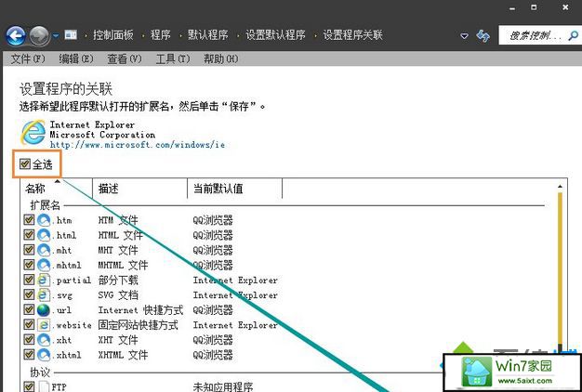The width and height of the screenshot is (582, 392).
Task: Maximize the window
Action: 534,7
